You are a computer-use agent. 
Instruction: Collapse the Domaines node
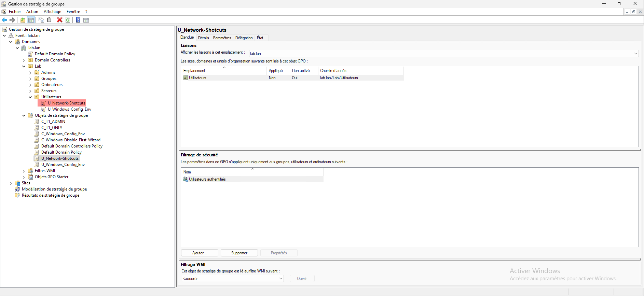[x=11, y=42]
